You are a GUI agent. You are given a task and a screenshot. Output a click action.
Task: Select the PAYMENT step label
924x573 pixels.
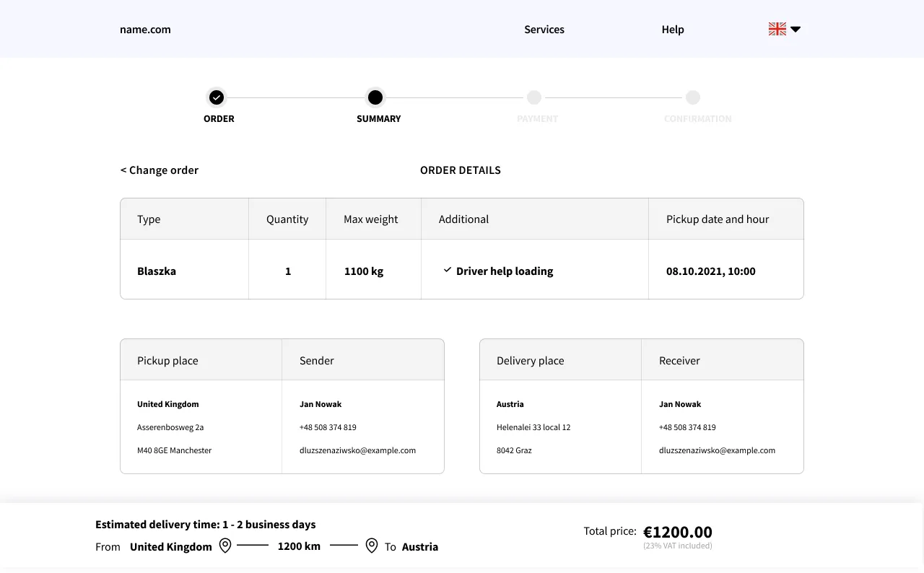(538, 118)
